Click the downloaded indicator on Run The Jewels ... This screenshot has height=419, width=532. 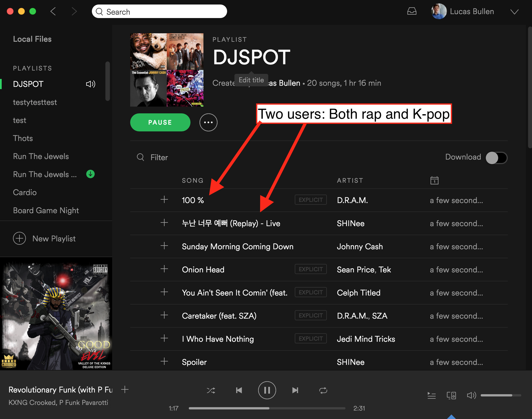point(90,174)
